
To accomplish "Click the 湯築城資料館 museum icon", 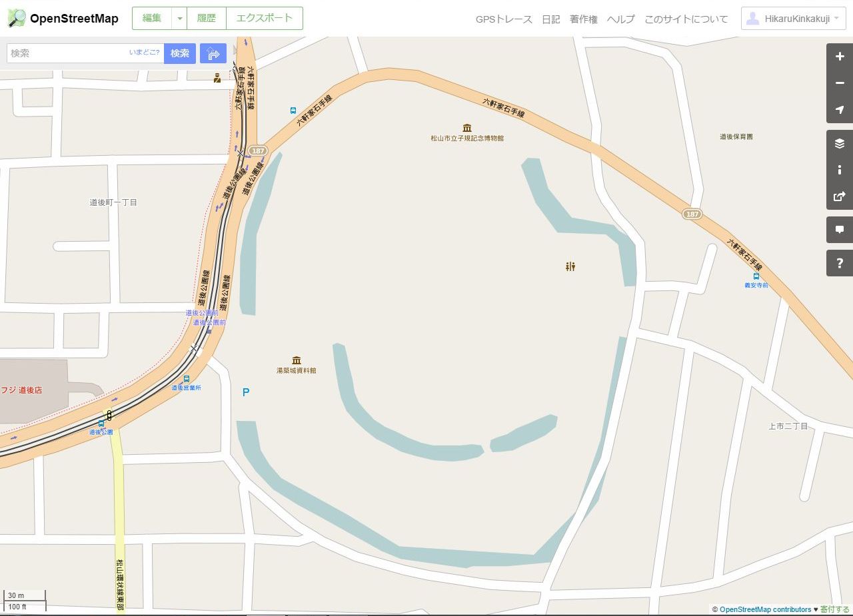I will pyautogui.click(x=297, y=360).
